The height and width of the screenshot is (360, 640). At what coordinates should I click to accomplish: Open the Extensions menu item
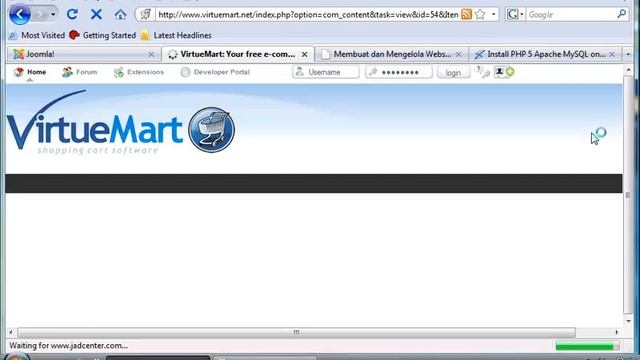(x=139, y=72)
